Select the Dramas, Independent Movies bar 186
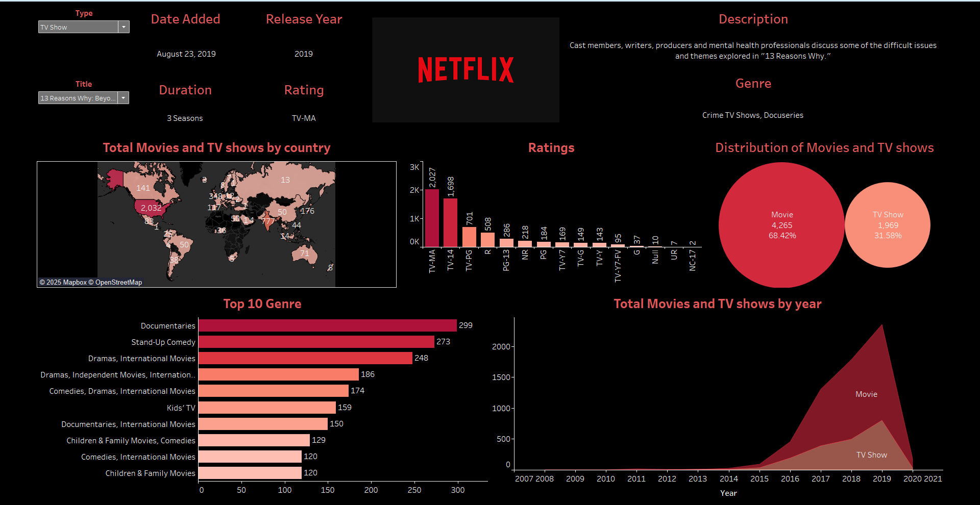The width and height of the screenshot is (980, 505). [278, 374]
